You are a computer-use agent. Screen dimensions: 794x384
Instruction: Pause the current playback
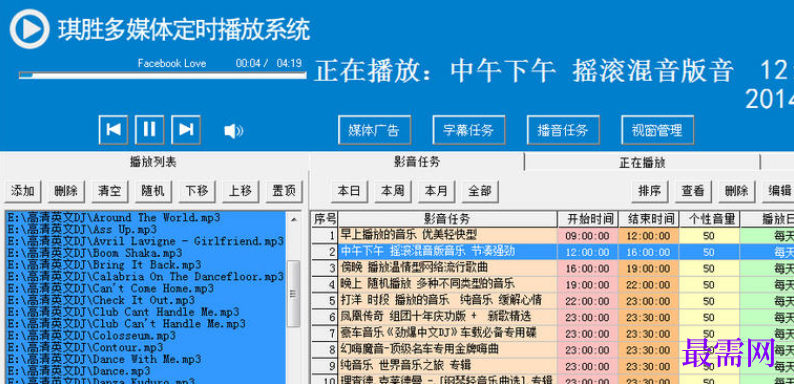(149, 130)
